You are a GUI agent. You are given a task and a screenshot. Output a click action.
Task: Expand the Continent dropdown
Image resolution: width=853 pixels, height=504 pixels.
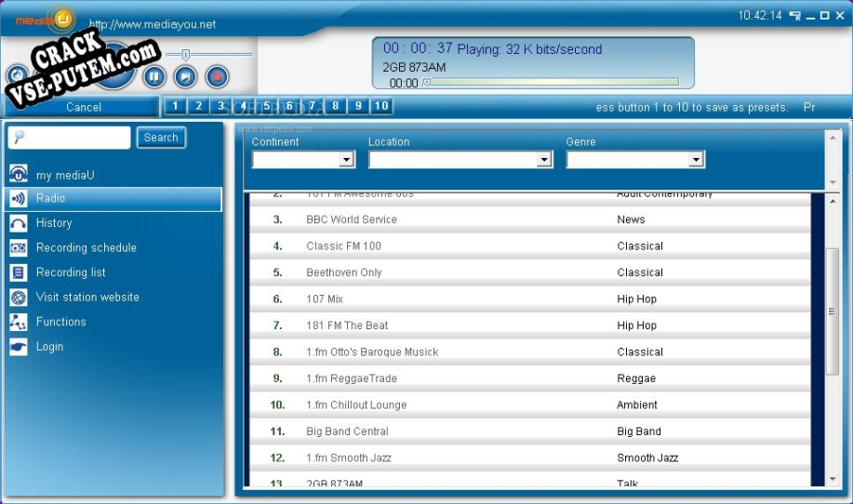pyautogui.click(x=347, y=159)
